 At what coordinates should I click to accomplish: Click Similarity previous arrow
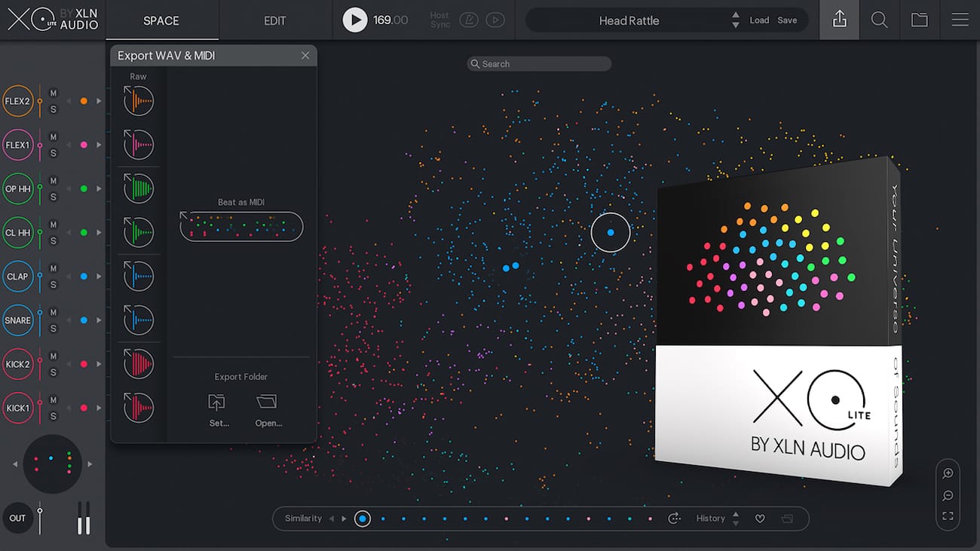[331, 519]
